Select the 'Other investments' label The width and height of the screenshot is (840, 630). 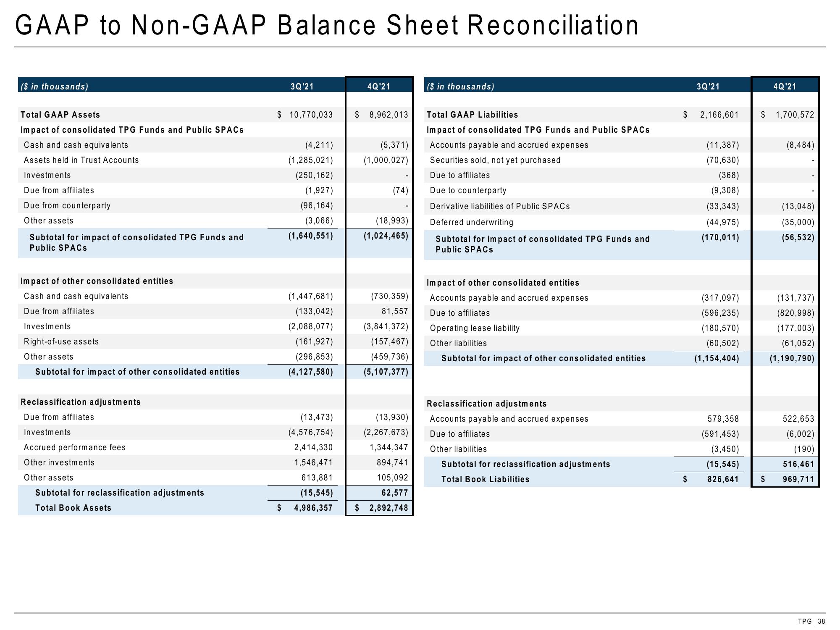coord(59,462)
